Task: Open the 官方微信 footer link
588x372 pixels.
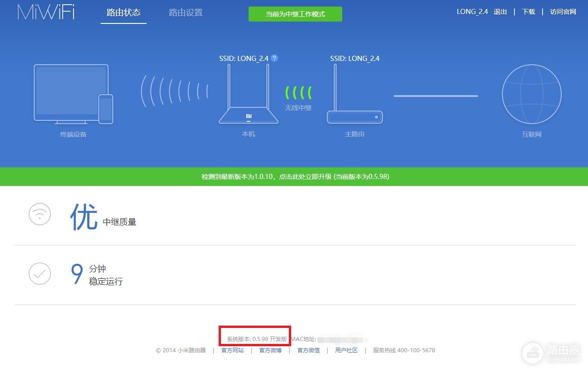Action: pyautogui.click(x=309, y=350)
